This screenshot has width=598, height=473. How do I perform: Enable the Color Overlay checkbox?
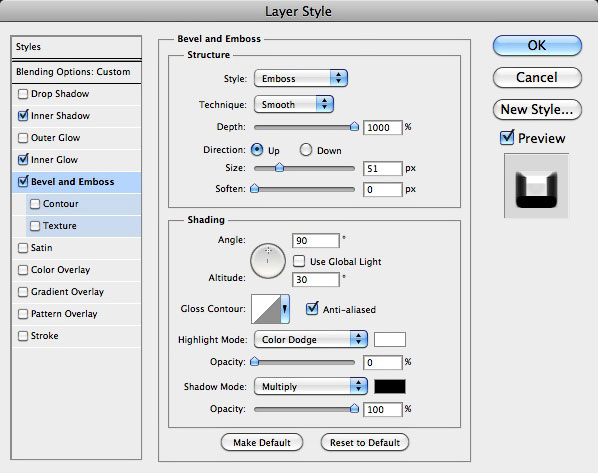23,270
